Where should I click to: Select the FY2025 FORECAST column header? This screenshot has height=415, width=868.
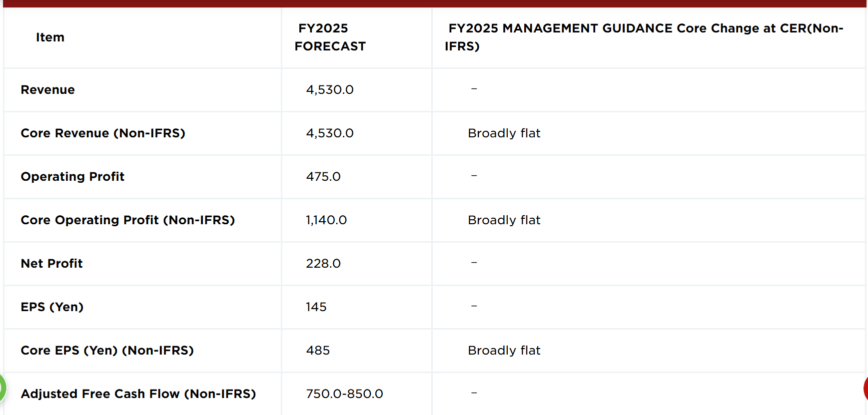tap(330, 37)
